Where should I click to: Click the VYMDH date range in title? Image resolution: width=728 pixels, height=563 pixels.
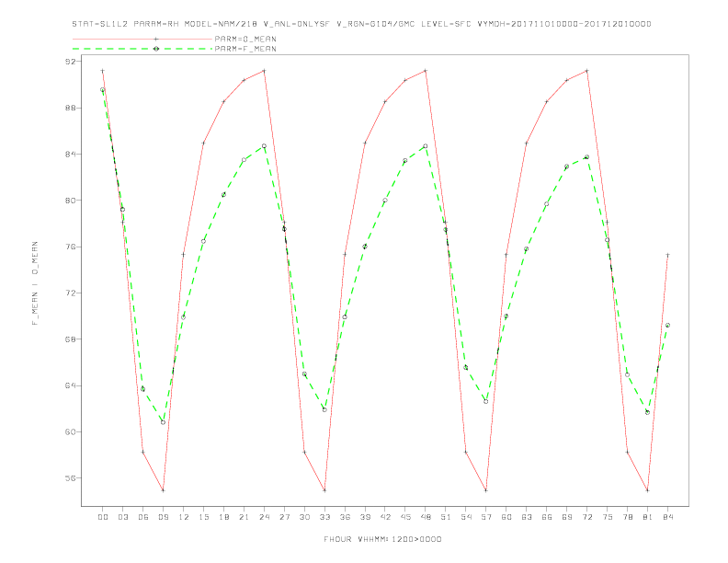(564, 24)
